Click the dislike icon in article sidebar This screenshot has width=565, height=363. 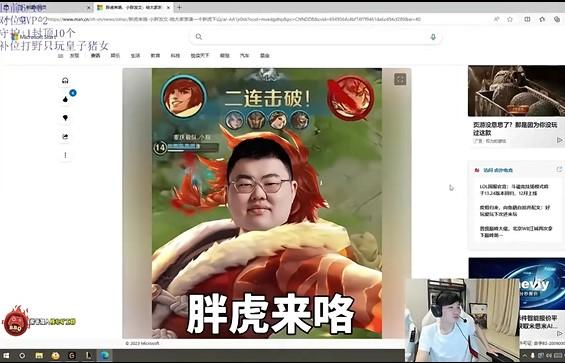coord(65,118)
